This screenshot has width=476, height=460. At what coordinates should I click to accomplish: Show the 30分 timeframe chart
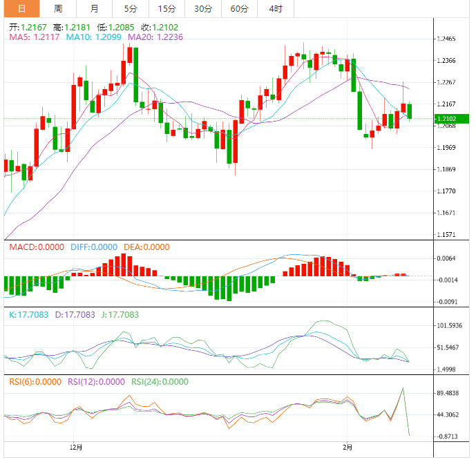[x=202, y=8]
